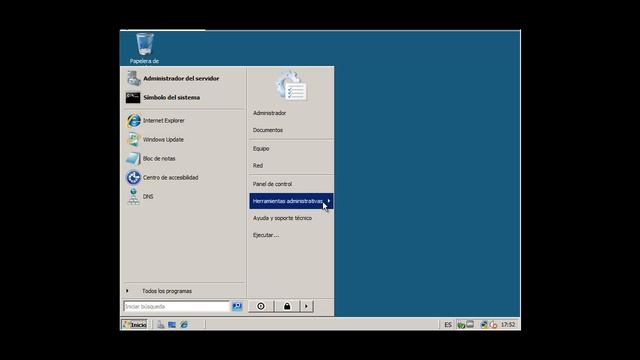The height and width of the screenshot is (360, 640).
Task: Open Windows Update
Action: coord(184,140)
